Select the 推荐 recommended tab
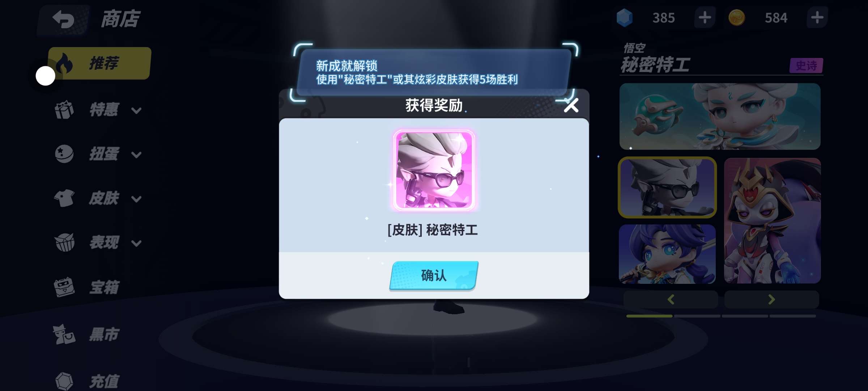Screen dimensions: 868x391 100,63
